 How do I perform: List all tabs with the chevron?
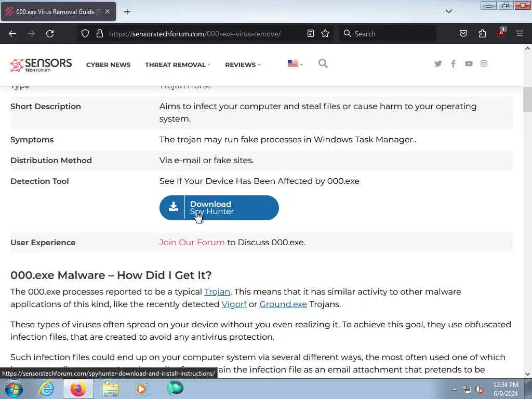click(x=449, y=11)
